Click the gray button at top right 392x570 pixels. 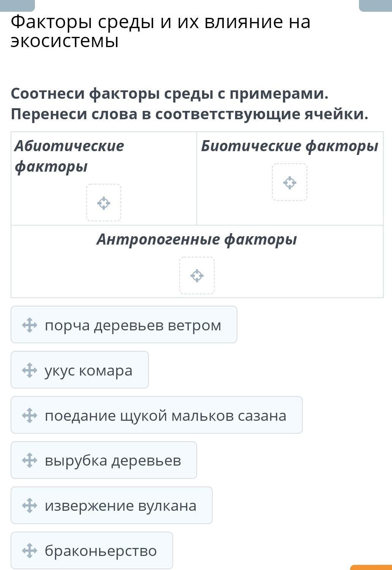[x=375, y=5]
